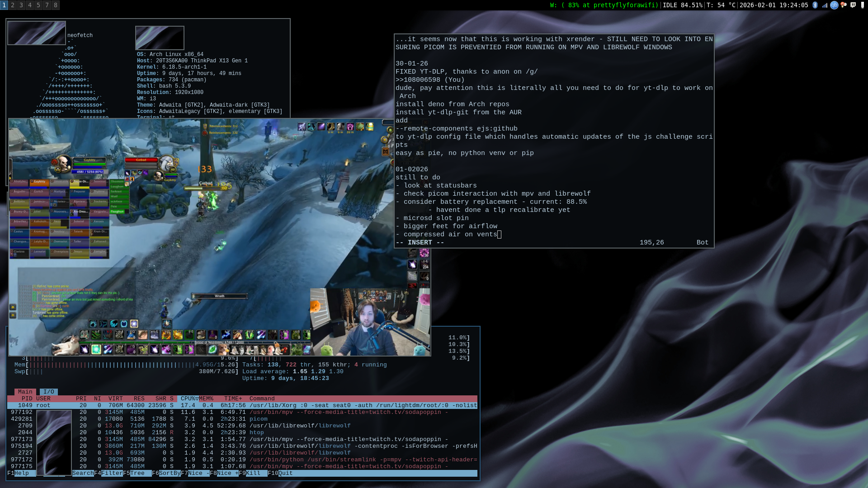868x488 pixels.
Task: Switch to htop I/O tab
Action: [x=49, y=392]
